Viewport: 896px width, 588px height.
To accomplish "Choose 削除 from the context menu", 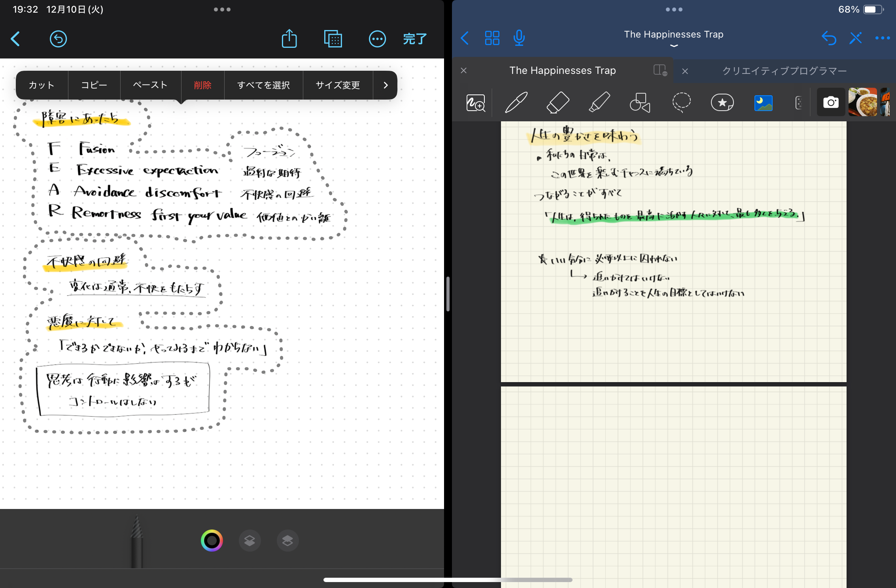I will (x=202, y=85).
